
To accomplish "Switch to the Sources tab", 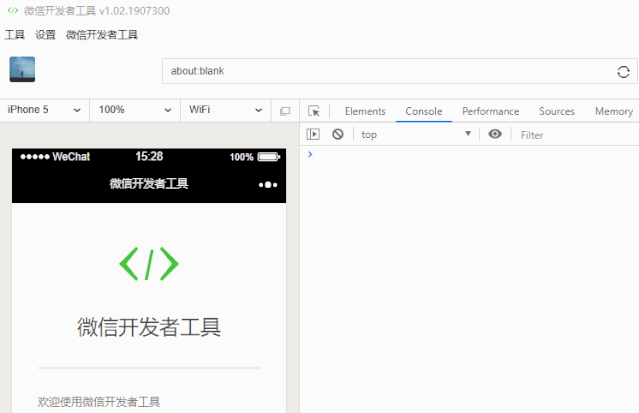I will pyautogui.click(x=557, y=111).
